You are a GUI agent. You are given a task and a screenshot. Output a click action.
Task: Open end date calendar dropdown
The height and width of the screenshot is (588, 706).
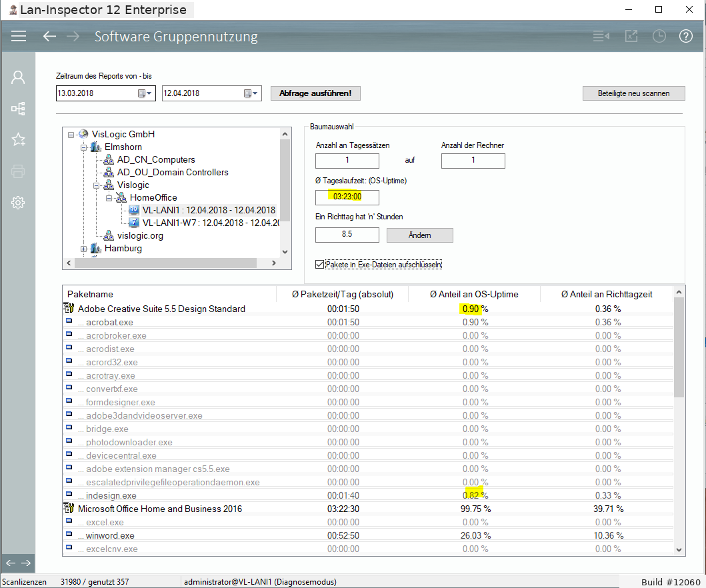point(251,93)
